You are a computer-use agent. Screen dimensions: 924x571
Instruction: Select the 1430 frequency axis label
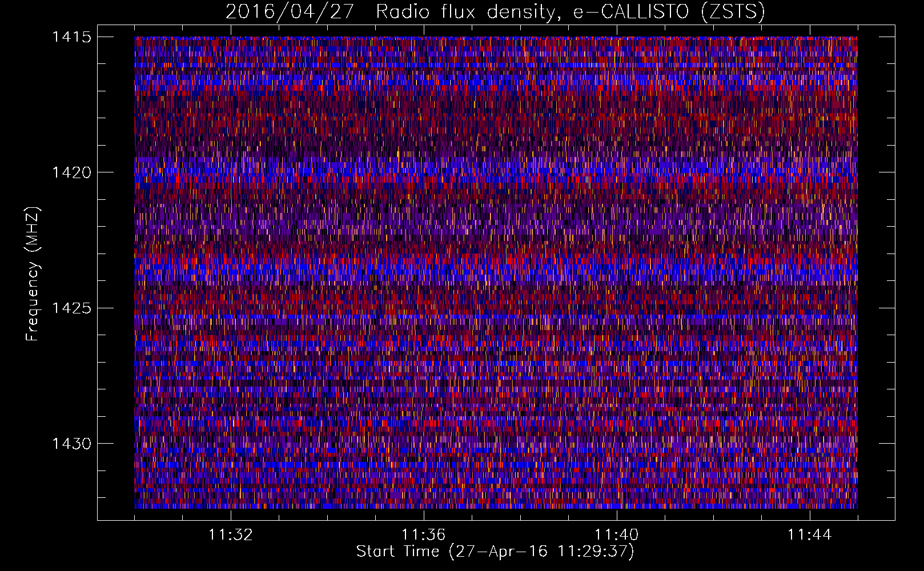[71, 444]
